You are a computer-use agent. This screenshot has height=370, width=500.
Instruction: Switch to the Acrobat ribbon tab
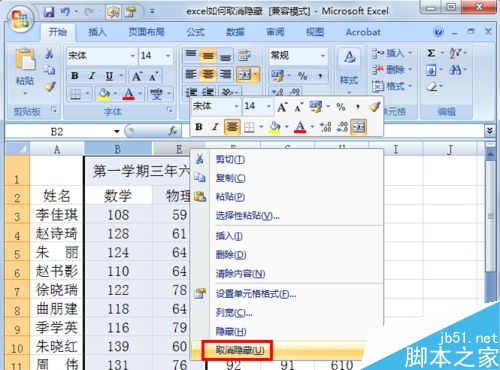pos(363,32)
